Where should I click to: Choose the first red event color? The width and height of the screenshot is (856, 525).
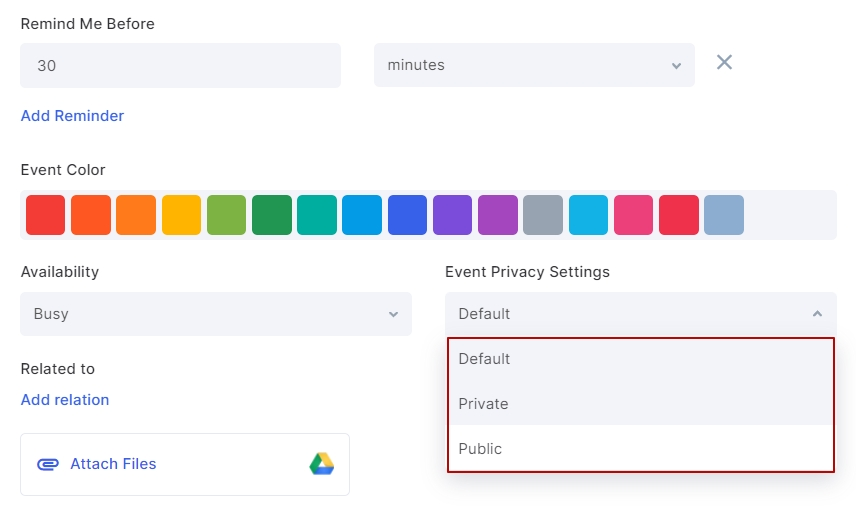tap(45, 215)
